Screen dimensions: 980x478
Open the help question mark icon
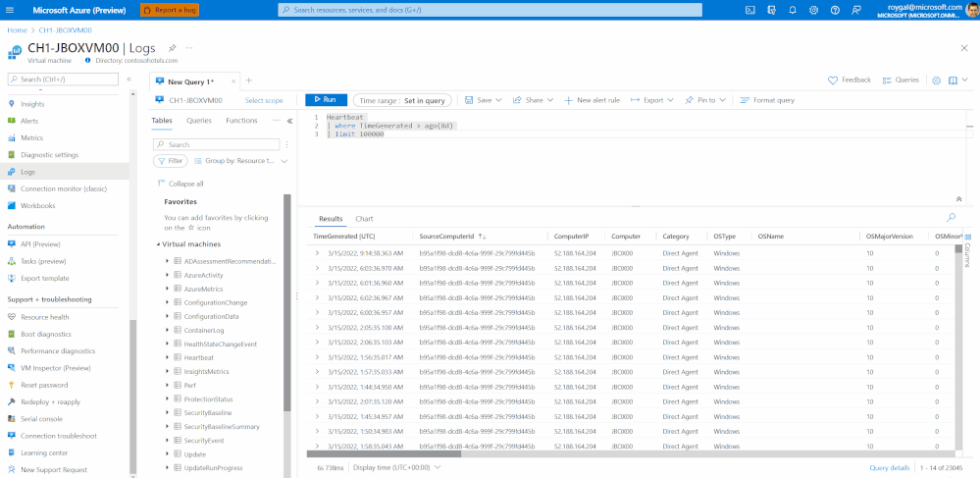pyautogui.click(x=835, y=10)
